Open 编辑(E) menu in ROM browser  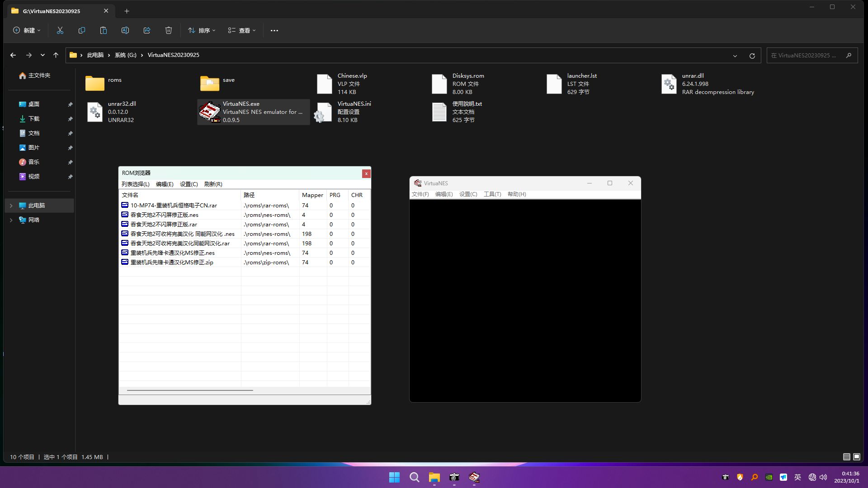[x=165, y=184]
